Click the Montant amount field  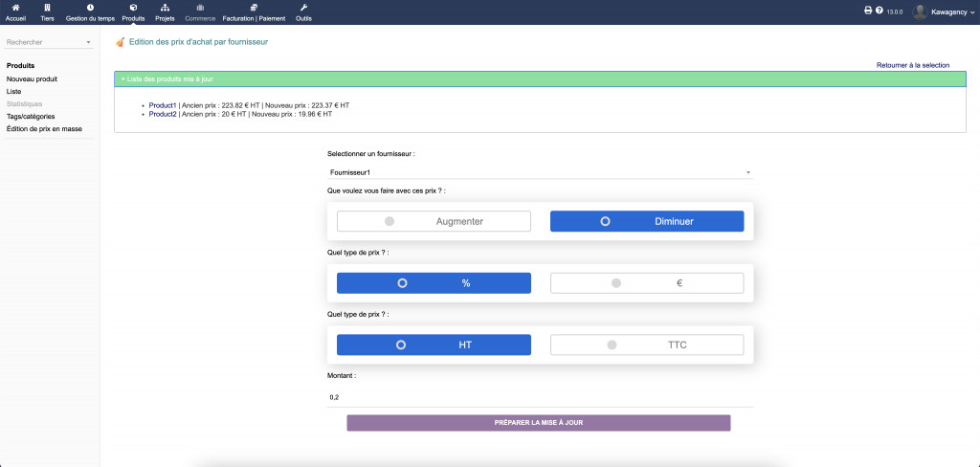pyautogui.click(x=540, y=397)
